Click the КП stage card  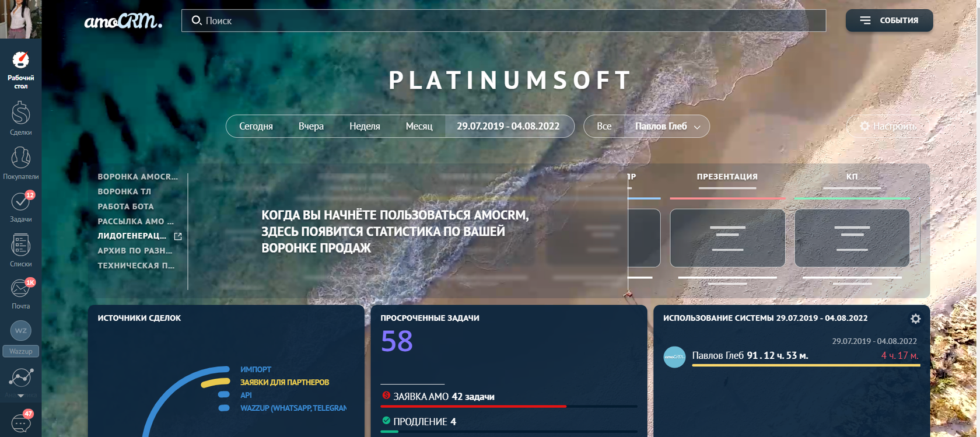coord(852,238)
